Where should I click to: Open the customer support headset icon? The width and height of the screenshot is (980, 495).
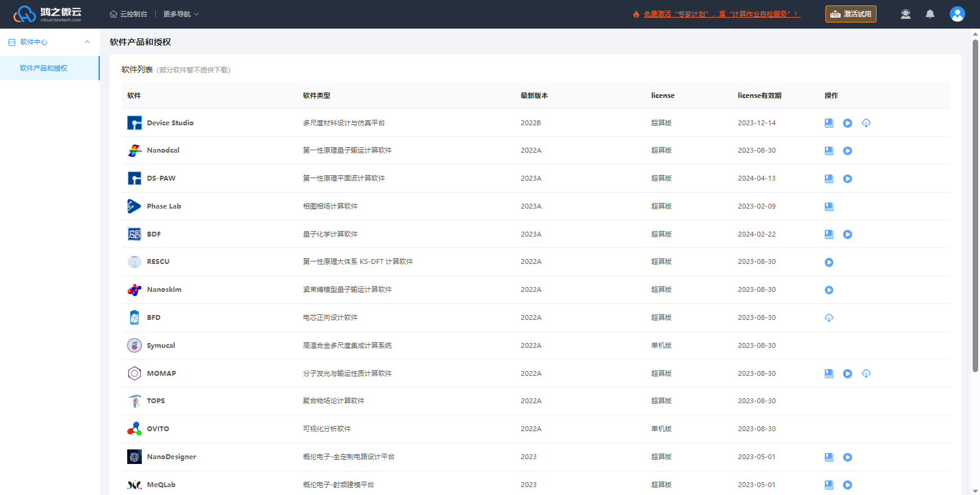click(x=906, y=14)
